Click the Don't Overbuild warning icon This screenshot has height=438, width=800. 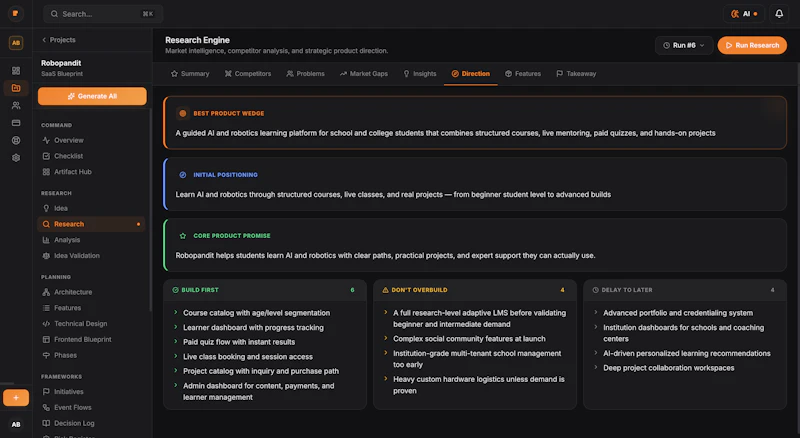[386, 290]
